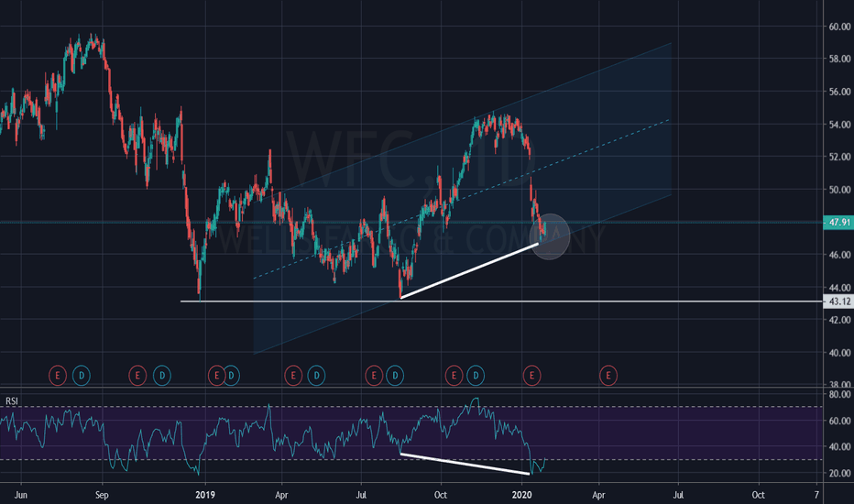Open the January 2020 earnings E marker
The height and width of the screenshot is (504, 854).
[x=531, y=376]
